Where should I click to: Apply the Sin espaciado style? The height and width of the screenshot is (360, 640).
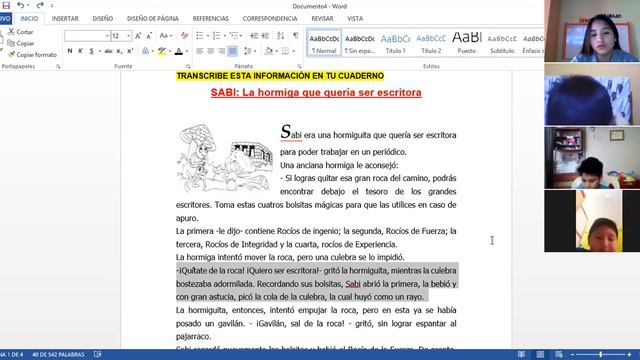pyautogui.click(x=360, y=43)
